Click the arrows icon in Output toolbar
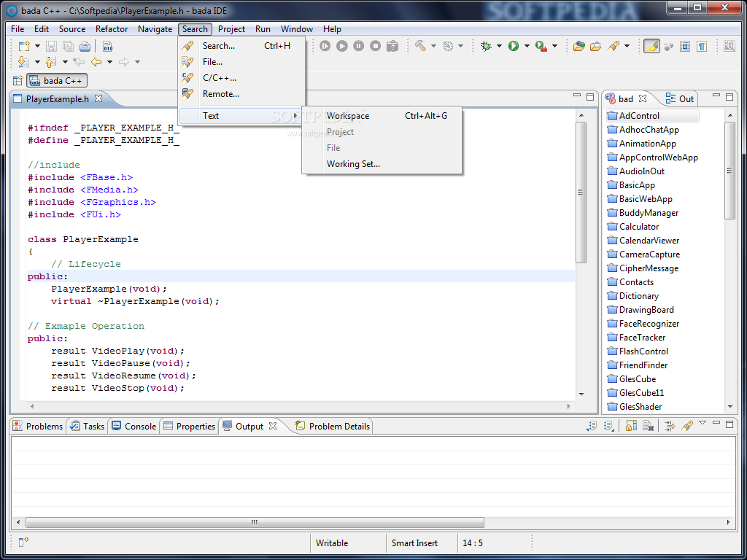The height and width of the screenshot is (560, 747). pyautogui.click(x=670, y=426)
